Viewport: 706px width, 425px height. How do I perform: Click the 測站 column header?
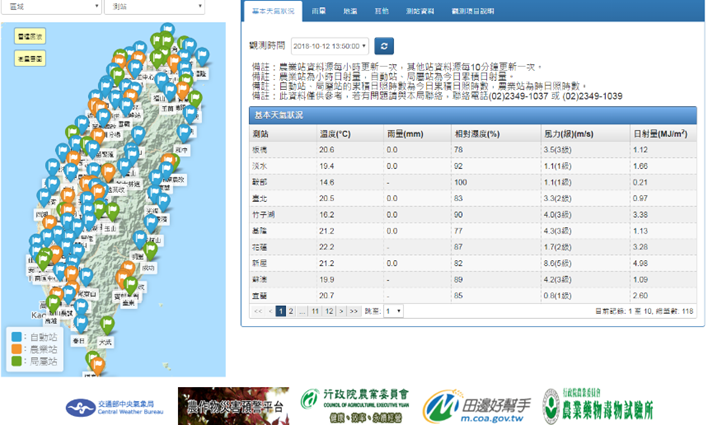[283, 134]
